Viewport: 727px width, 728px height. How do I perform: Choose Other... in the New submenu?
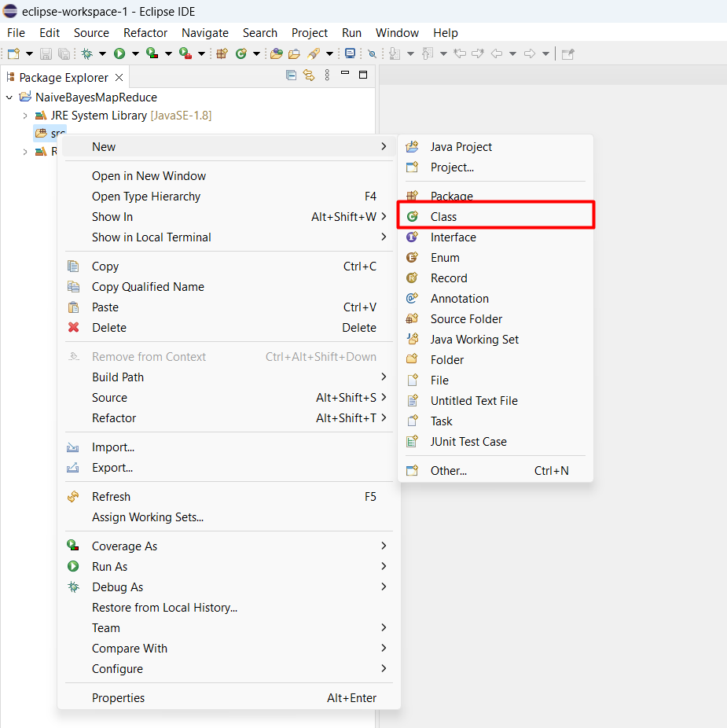(x=448, y=470)
